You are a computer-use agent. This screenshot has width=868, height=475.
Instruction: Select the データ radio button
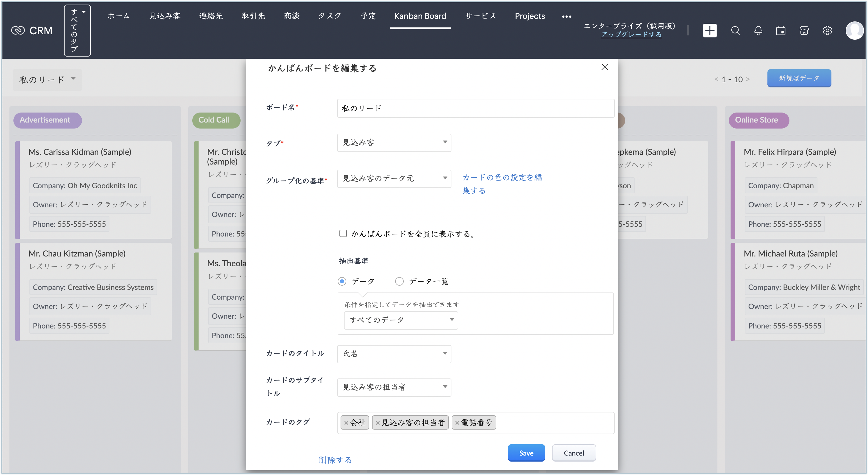(x=342, y=281)
